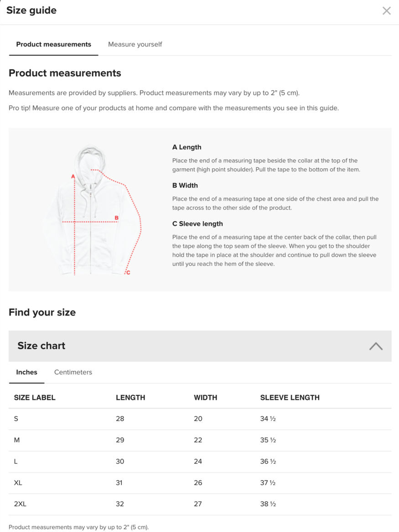
Task: Switch size chart to Centimeters
Action: (73, 372)
